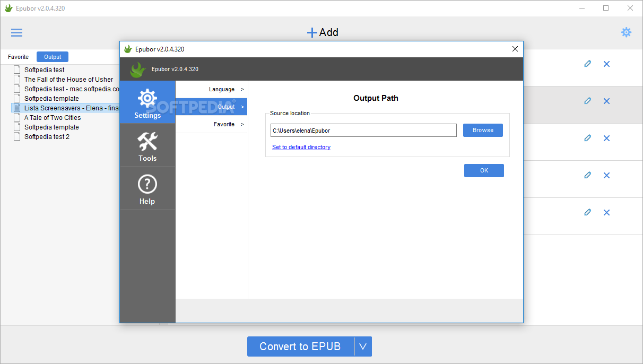Click the Add label in main toolbar
Image resolution: width=643 pixels, height=364 pixels.
(329, 32)
